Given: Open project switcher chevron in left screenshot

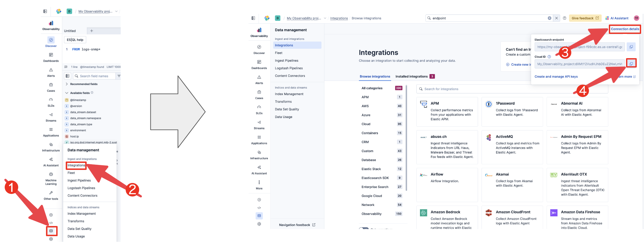Looking at the screenshot, I should point(116,11).
